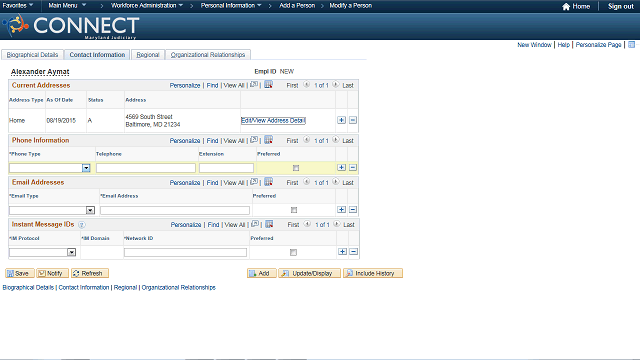The height and width of the screenshot is (360, 640).
Task: Click View All in Phone Information header
Action: [x=234, y=140]
